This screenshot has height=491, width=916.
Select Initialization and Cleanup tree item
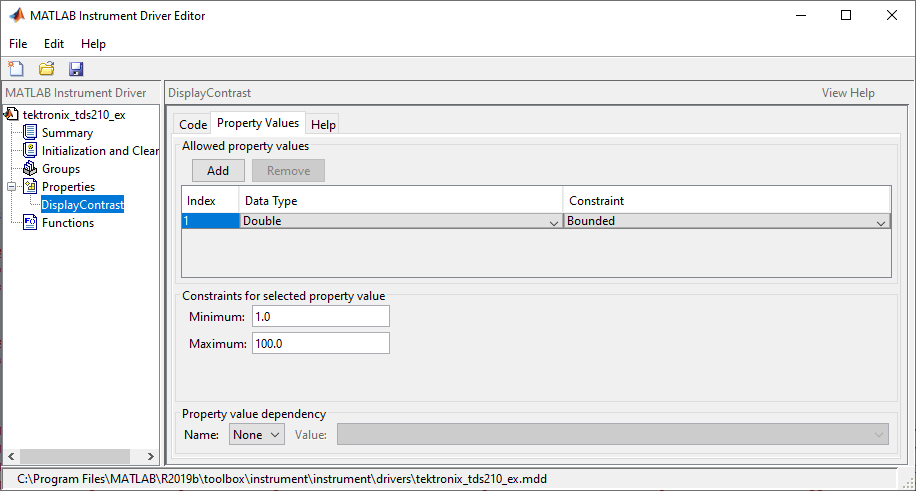click(x=100, y=151)
